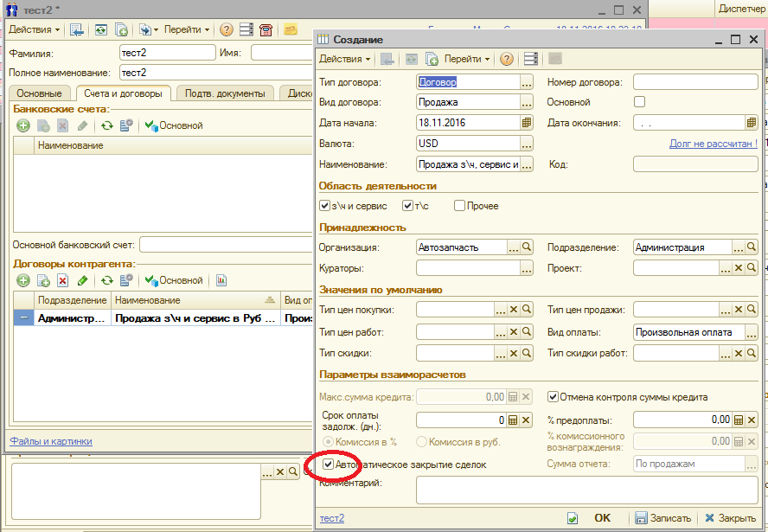Mark the selected contract for deletion
768x532 pixels.
click(x=62, y=280)
